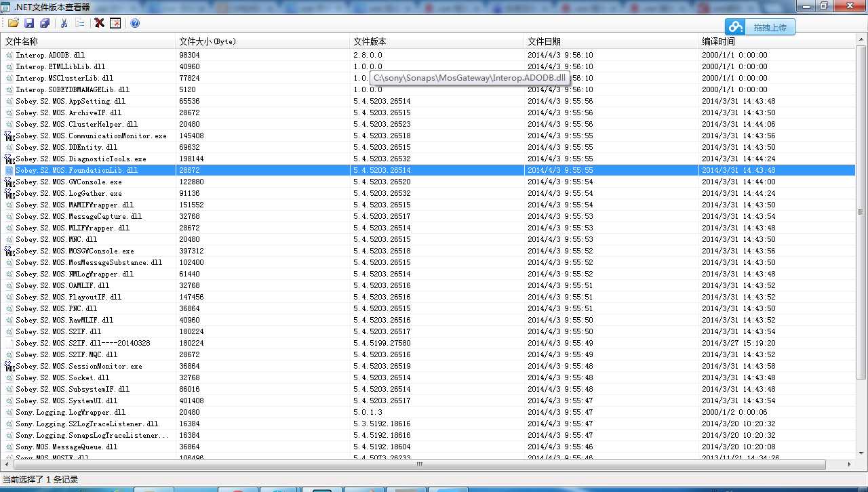Select the Sobey.S2.MOS.SubsystemIF.dll row
Viewport: 868px width, 492px height.
[428, 389]
